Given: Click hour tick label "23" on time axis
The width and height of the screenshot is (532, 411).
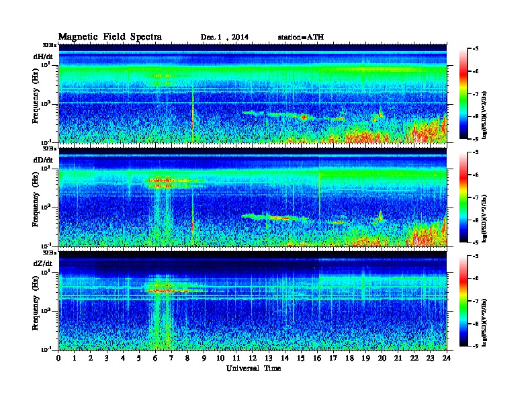Looking at the screenshot, I should point(430,359).
